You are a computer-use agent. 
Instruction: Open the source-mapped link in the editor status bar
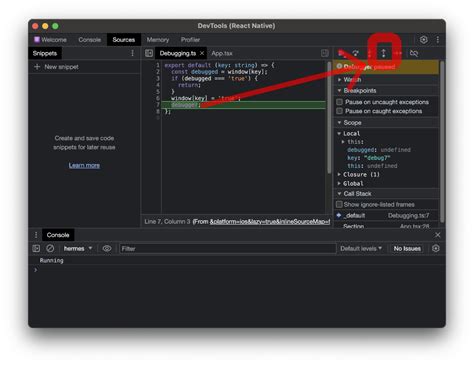(x=270, y=222)
